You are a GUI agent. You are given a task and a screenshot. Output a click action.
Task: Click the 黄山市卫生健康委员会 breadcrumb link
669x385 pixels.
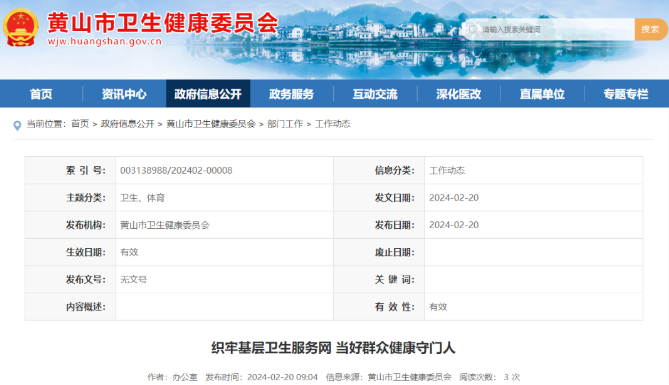click(211, 124)
